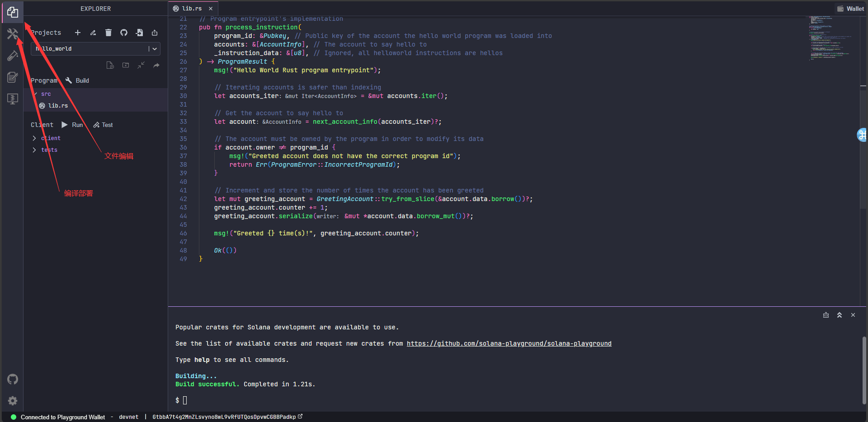Open the solana-playground GitHub link in terminal

tap(509, 344)
